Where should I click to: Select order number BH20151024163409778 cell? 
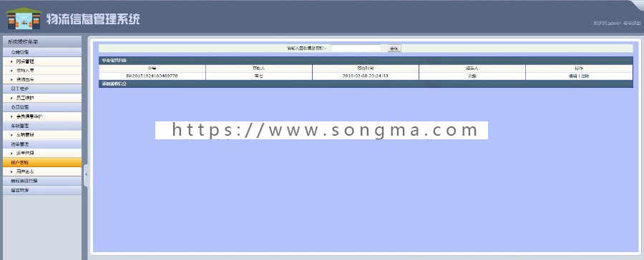(x=152, y=76)
